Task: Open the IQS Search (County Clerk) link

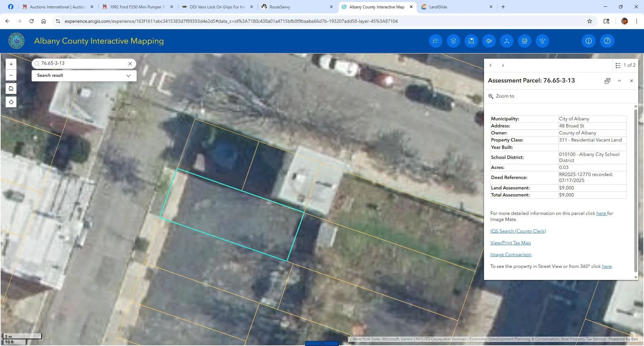Action: point(518,231)
